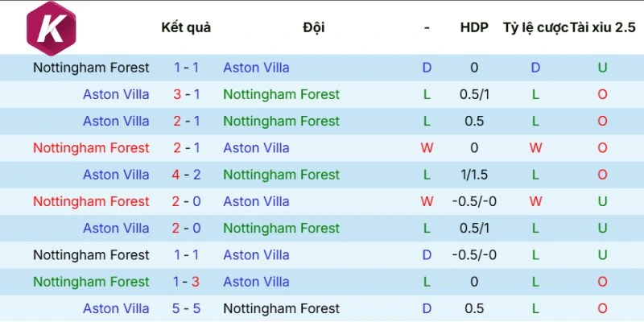The image size is (644, 322).
Task: Click Nottingham Forest in the 5 - 5 row
Action: (x=281, y=308)
